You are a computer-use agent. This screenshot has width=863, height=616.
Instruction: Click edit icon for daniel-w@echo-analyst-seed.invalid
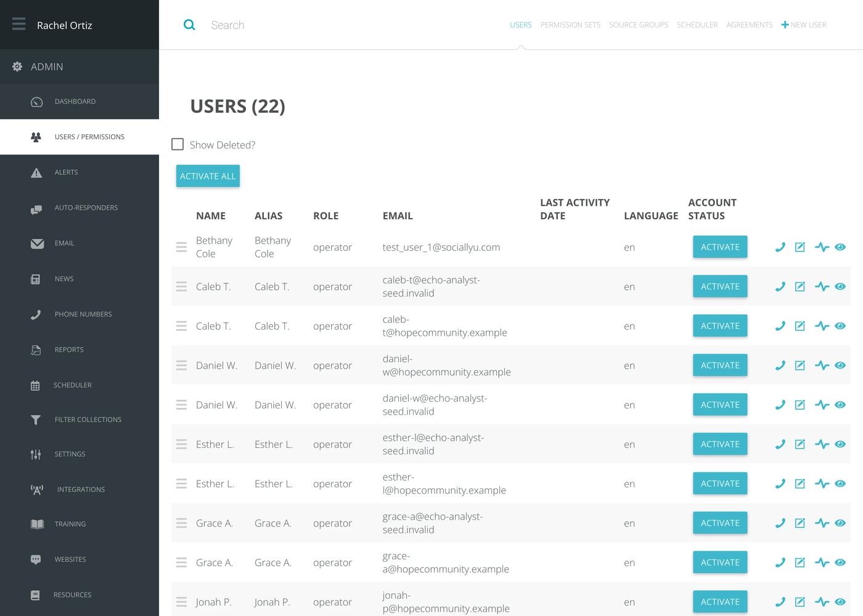(800, 405)
